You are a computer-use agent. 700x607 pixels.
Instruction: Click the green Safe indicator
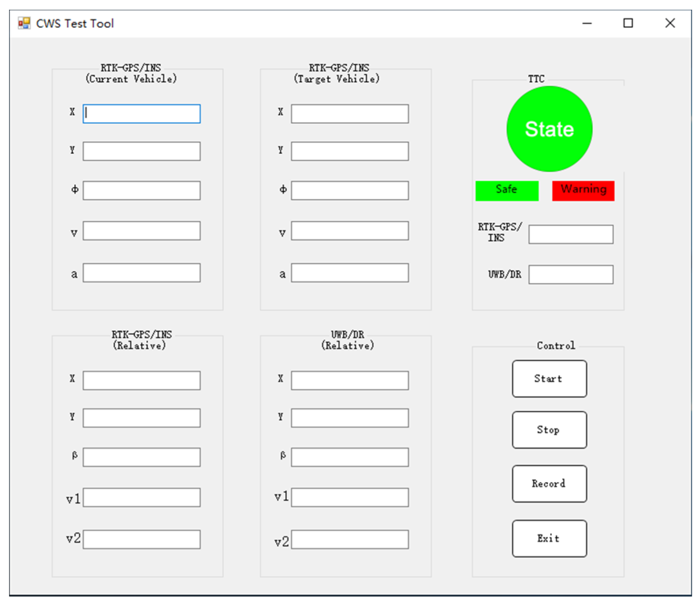pyautogui.click(x=506, y=191)
